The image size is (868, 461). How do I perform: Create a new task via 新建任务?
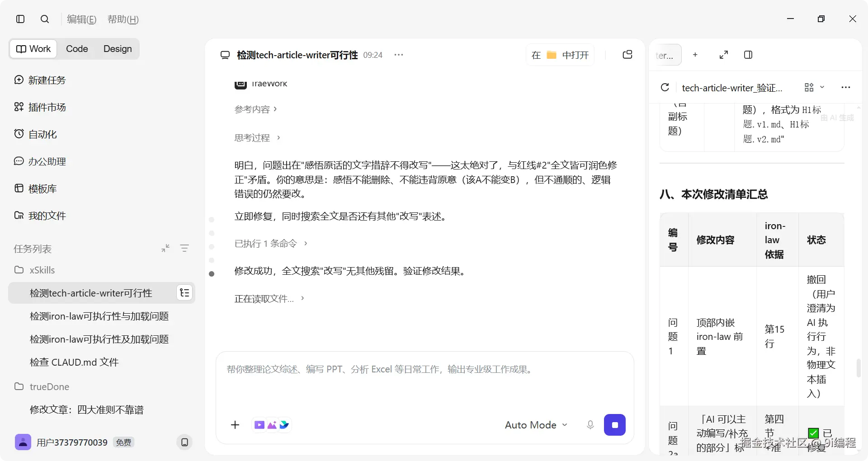[40, 80]
